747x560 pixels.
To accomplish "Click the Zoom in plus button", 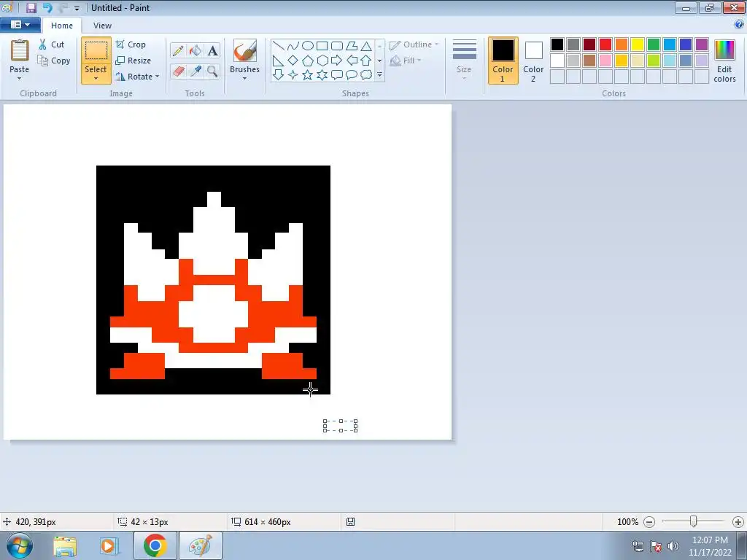I will (738, 522).
